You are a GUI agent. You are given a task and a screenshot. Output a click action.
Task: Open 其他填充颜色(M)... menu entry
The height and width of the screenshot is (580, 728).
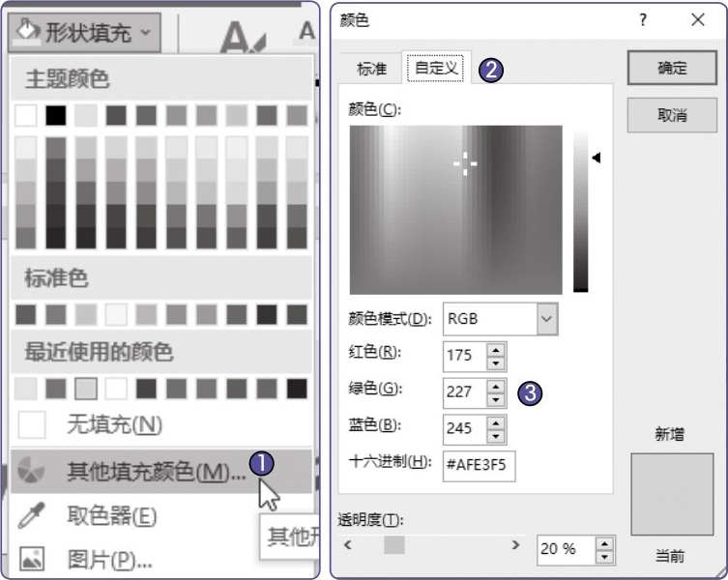160,471
